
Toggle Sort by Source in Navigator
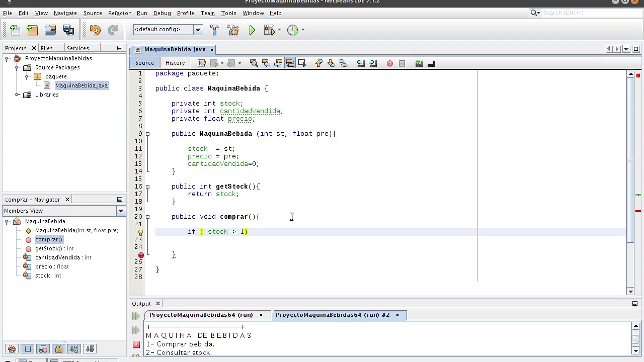[x=90, y=349]
